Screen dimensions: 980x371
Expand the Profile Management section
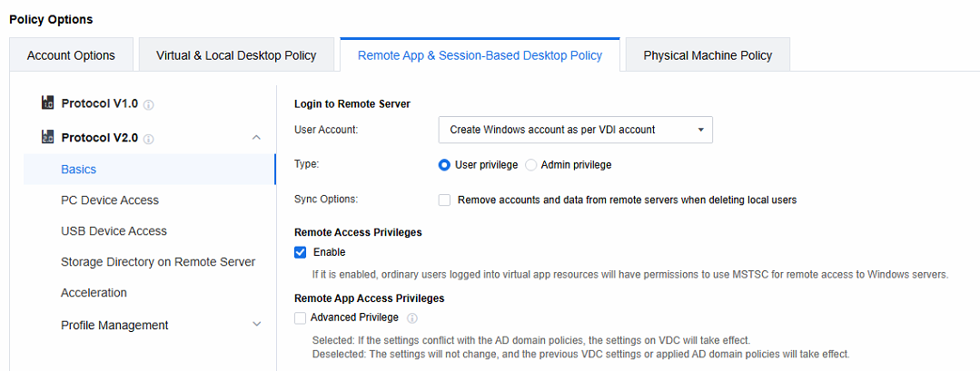(256, 325)
